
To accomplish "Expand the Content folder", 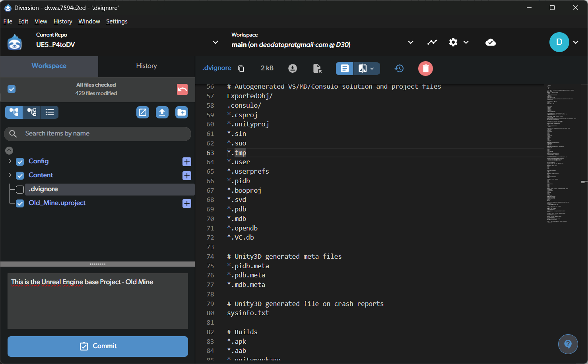I will [10, 175].
